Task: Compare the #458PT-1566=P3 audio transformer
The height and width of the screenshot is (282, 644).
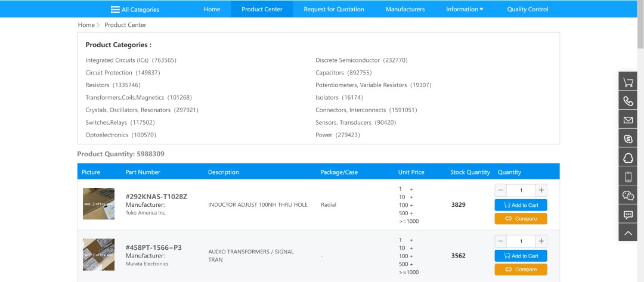Action: (521, 269)
